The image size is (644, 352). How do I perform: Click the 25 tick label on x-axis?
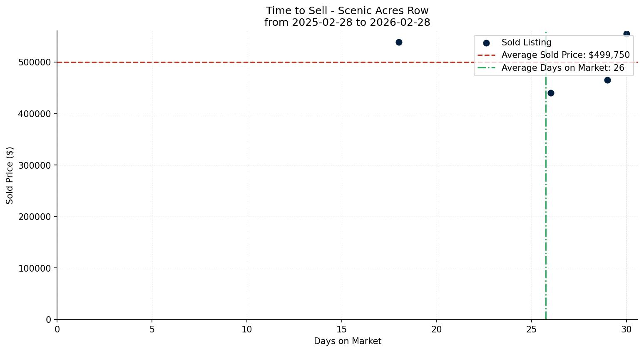[x=532, y=330]
